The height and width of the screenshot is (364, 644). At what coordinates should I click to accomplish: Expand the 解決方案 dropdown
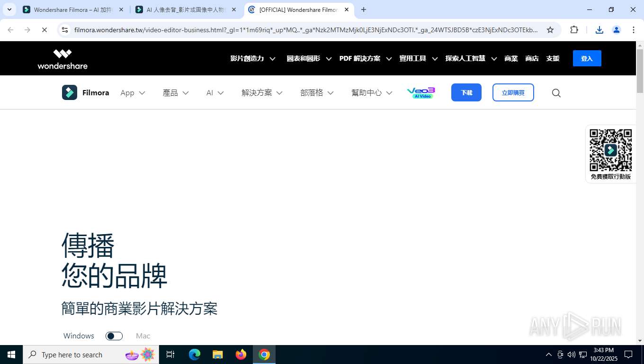click(262, 93)
